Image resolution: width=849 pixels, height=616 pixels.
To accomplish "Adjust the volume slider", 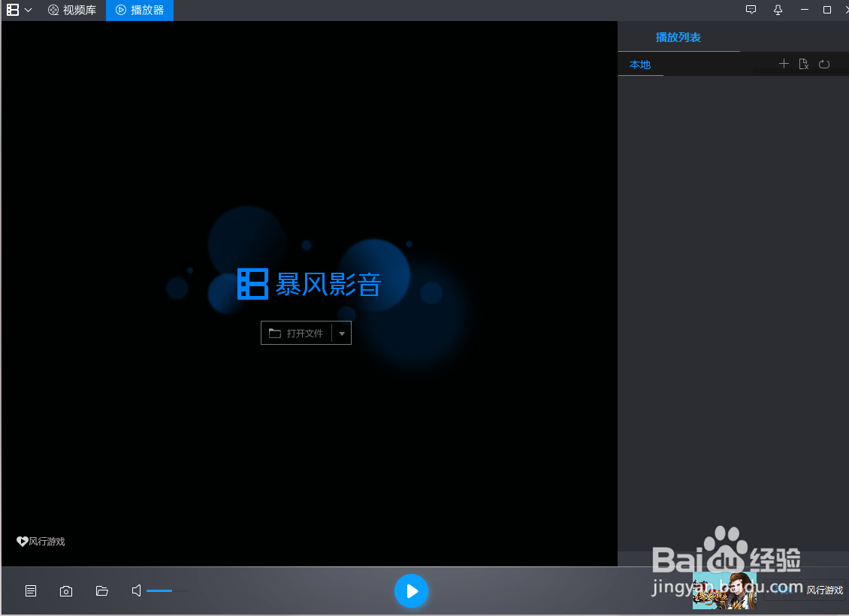I will [168, 590].
